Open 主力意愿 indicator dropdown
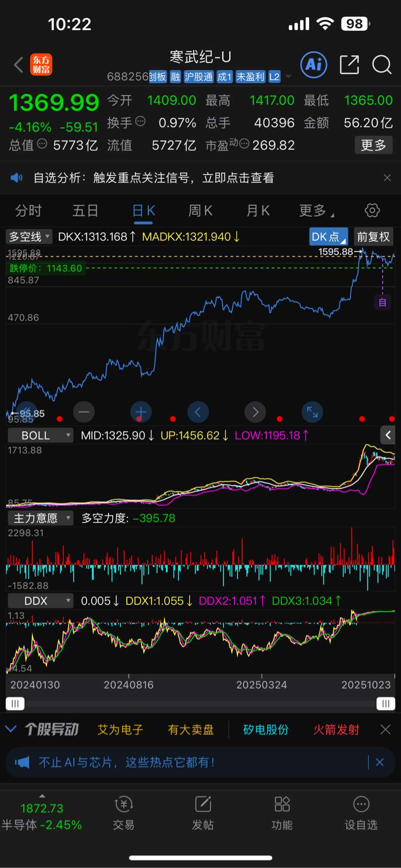Image resolution: width=401 pixels, height=868 pixels. coord(40,518)
